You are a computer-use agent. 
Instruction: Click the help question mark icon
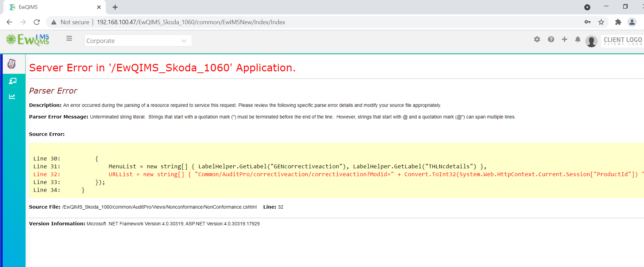(x=551, y=39)
